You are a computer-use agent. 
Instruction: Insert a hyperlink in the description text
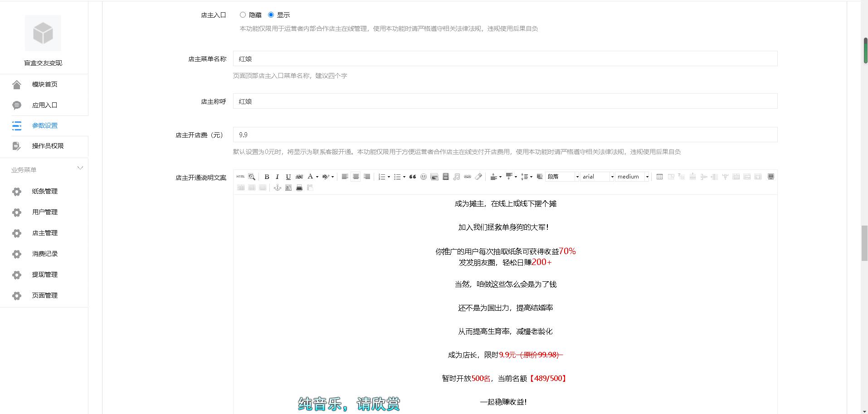[468, 177]
